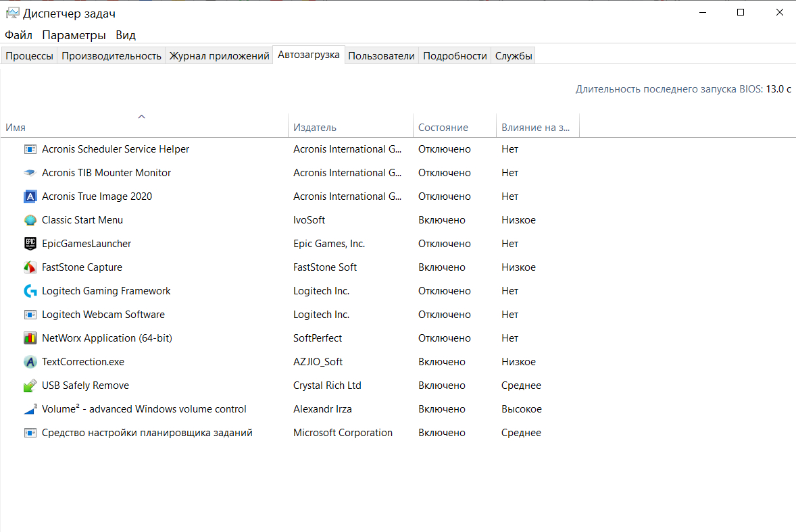Click the EpicGamesLauncher icon
This screenshot has height=532, width=796.
(30, 244)
